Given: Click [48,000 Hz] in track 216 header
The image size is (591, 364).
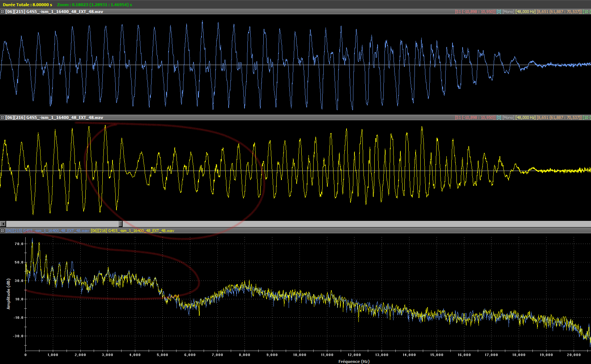Looking at the screenshot, I should (525, 117).
